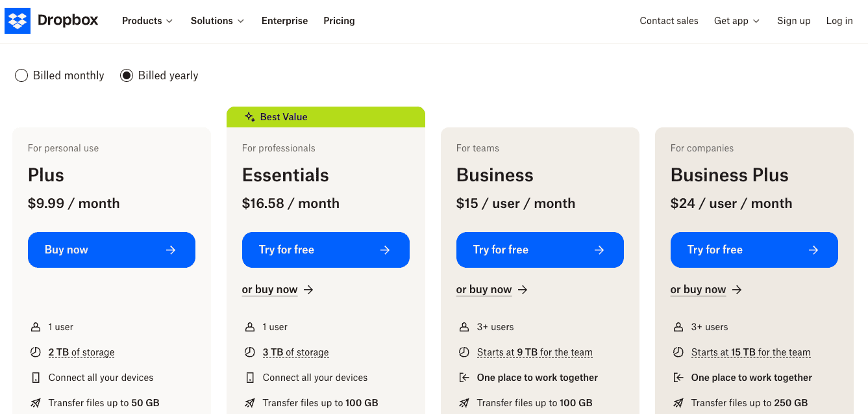Click the storage meter icon near "2 TB of storage"
Viewport: 868px width, 414px height.
[x=36, y=352]
